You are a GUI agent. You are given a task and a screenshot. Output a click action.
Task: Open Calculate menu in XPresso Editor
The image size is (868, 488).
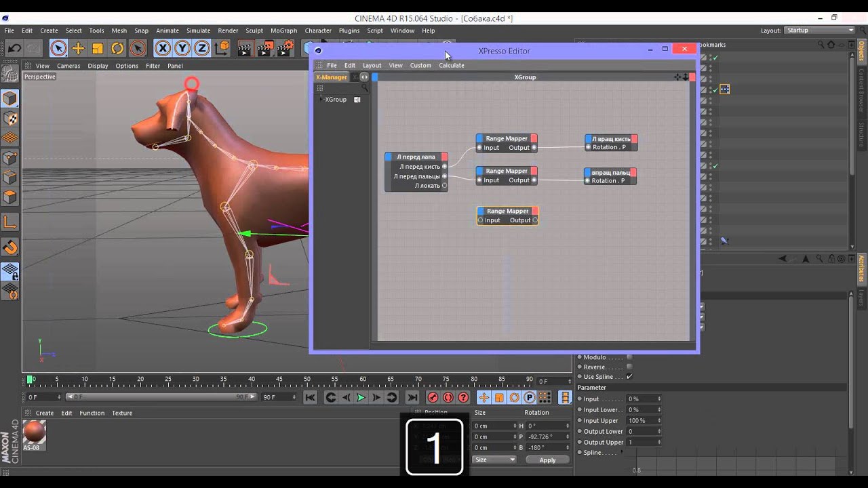tap(452, 65)
